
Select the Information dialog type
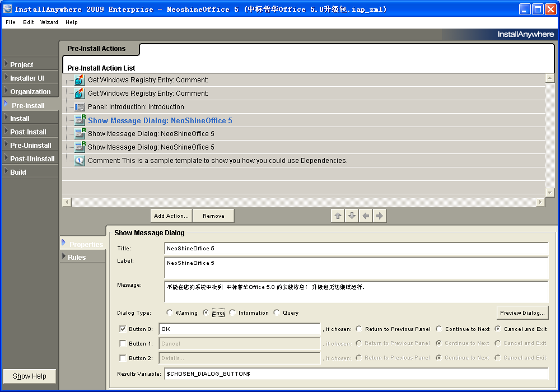(232, 312)
